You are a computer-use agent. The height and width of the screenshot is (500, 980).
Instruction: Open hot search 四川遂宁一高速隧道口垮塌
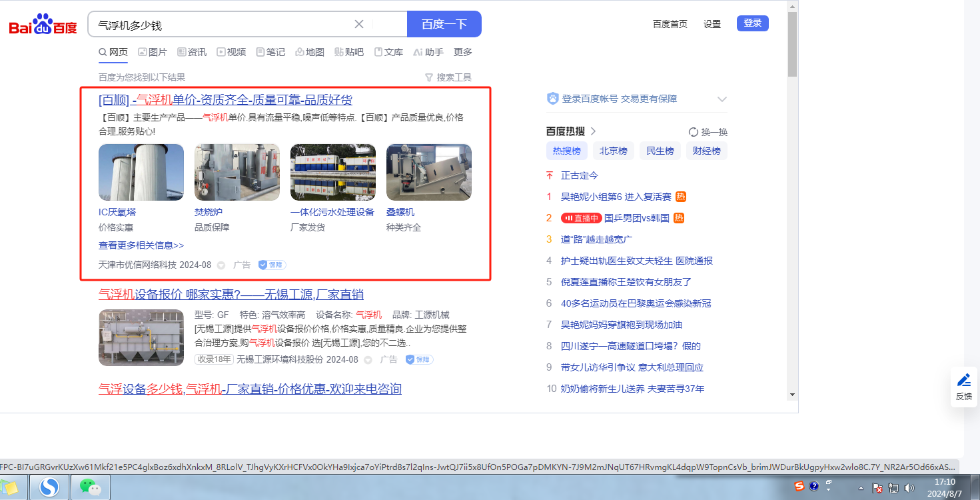(x=631, y=346)
